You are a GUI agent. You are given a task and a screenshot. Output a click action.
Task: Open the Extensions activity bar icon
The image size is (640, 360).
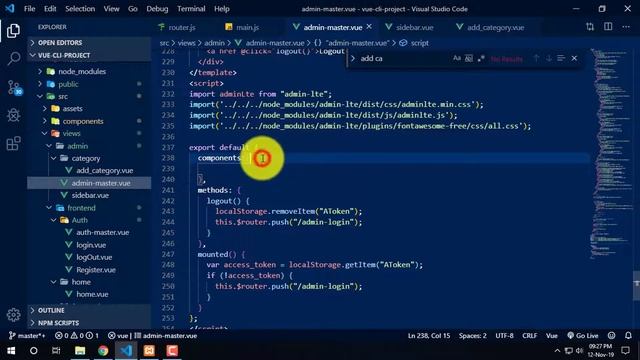13,143
